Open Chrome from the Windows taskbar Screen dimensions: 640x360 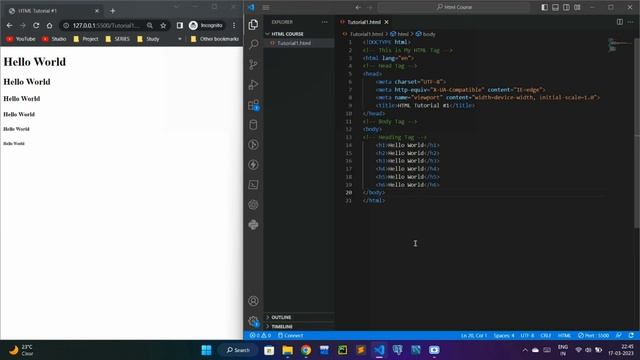[x=306, y=350]
